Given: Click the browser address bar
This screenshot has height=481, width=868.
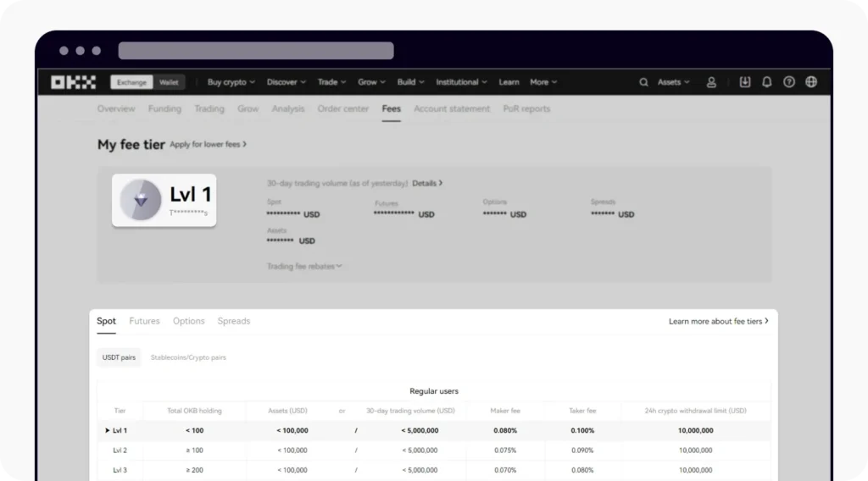Looking at the screenshot, I should tap(256, 51).
